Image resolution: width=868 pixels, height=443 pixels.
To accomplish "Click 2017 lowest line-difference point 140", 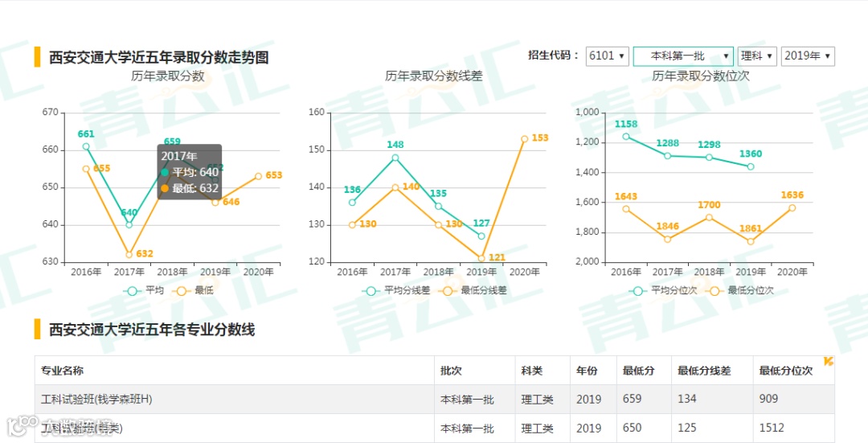I will coord(395,187).
